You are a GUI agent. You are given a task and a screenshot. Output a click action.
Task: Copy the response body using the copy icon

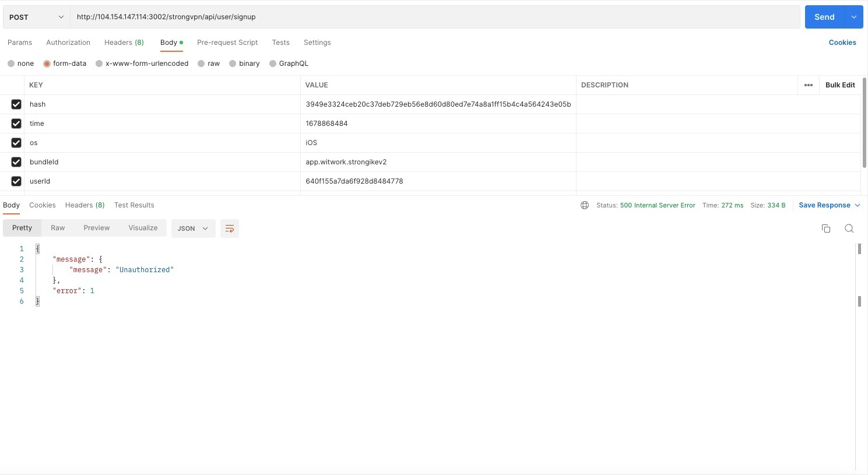[x=826, y=228]
